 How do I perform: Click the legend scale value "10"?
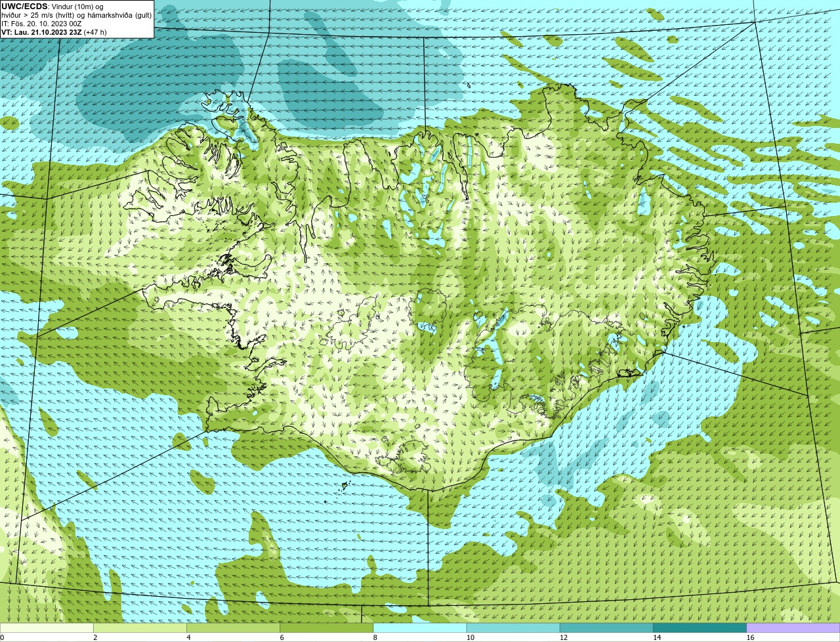[x=470, y=637]
